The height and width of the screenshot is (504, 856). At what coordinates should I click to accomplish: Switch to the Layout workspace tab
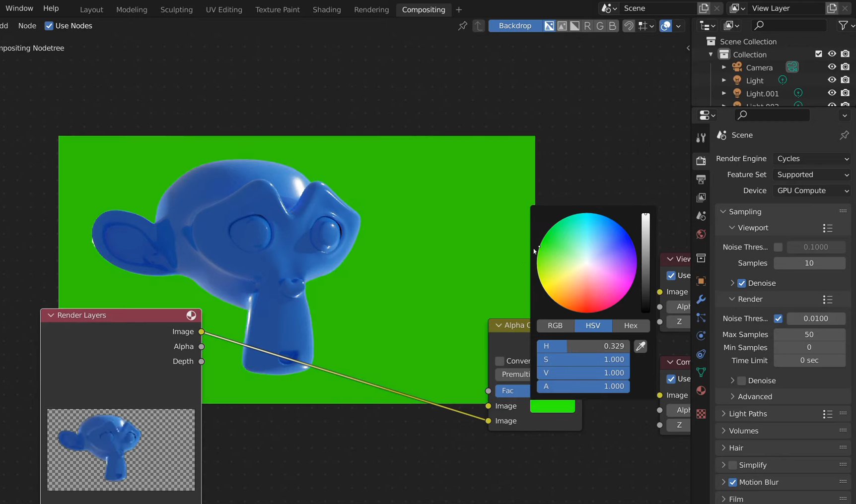point(91,9)
